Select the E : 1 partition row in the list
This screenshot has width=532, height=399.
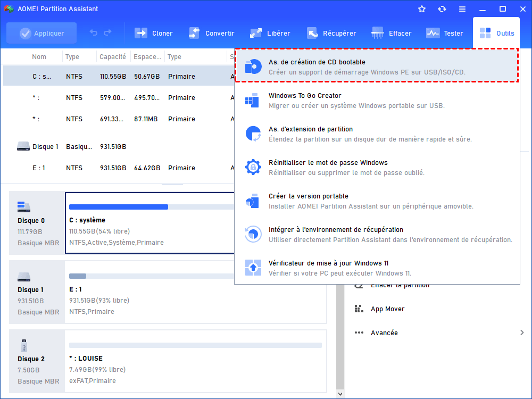pyautogui.click(x=119, y=168)
